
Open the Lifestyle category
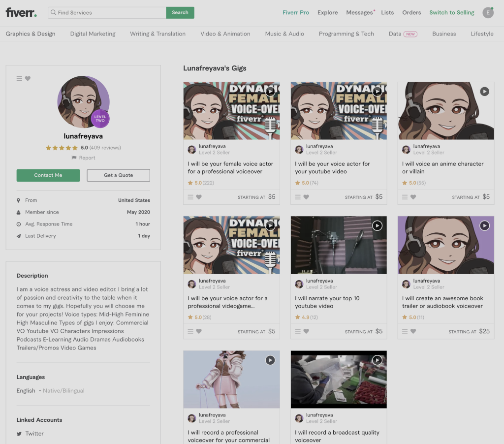(482, 34)
